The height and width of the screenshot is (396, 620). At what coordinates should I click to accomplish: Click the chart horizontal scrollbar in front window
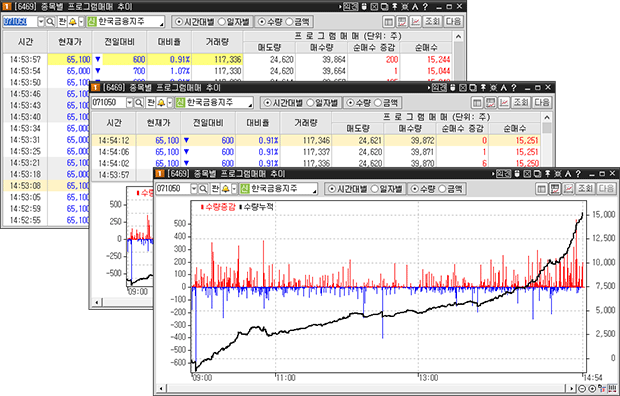[x=367, y=388]
